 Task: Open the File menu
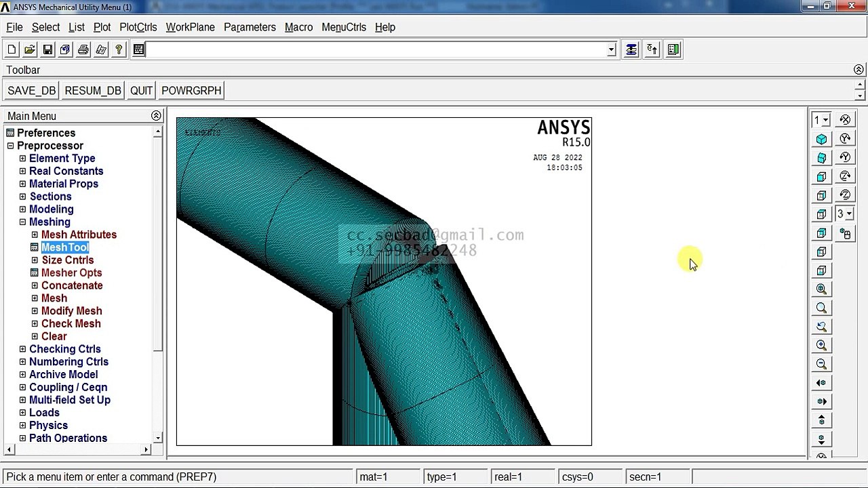click(x=14, y=27)
